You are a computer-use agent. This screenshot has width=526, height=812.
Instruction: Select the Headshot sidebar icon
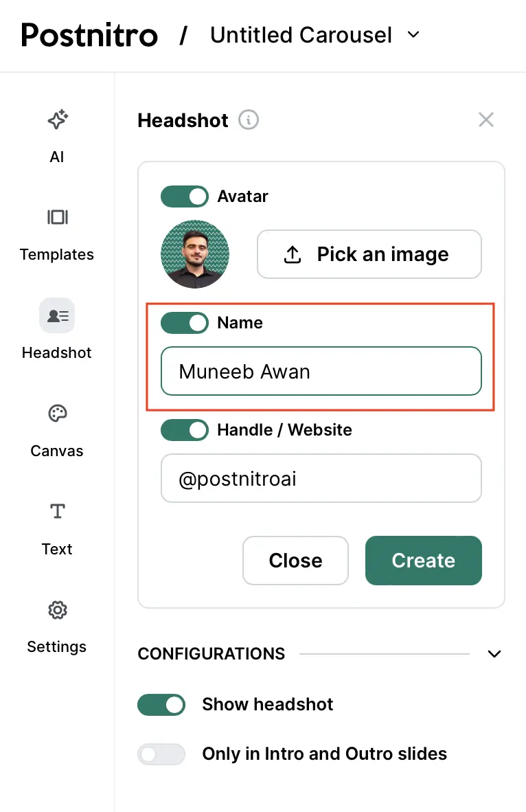click(57, 316)
